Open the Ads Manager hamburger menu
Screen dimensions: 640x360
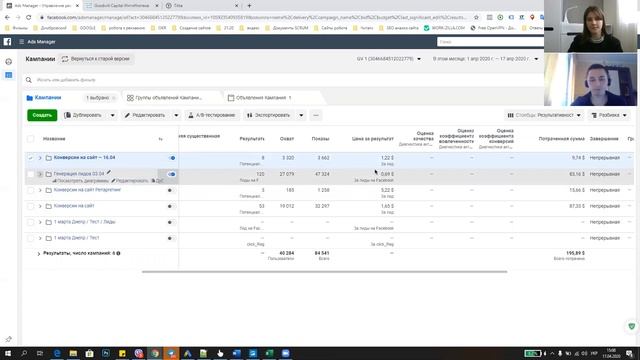point(22,42)
